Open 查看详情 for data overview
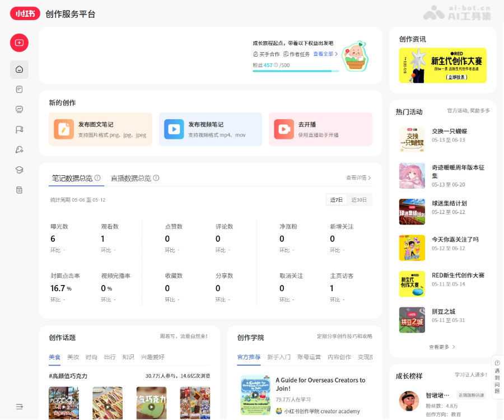 (x=358, y=178)
